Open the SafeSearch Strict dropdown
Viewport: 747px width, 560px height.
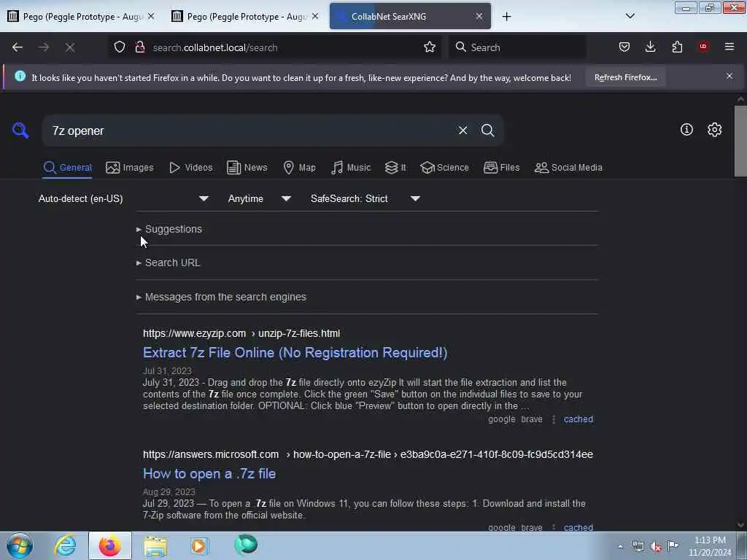365,198
